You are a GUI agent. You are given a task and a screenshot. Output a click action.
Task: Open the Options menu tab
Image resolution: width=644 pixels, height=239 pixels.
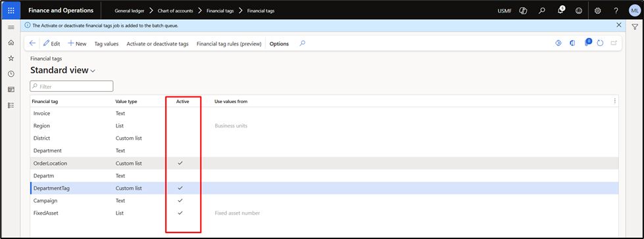tap(279, 44)
